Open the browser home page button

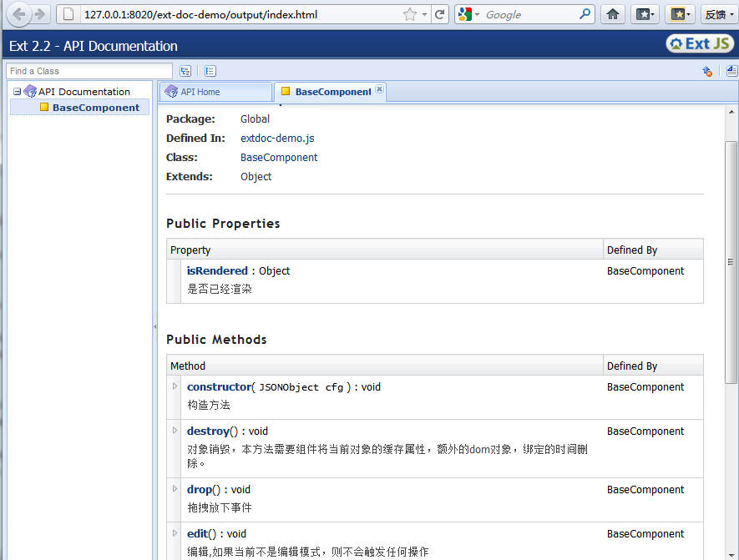pos(613,14)
